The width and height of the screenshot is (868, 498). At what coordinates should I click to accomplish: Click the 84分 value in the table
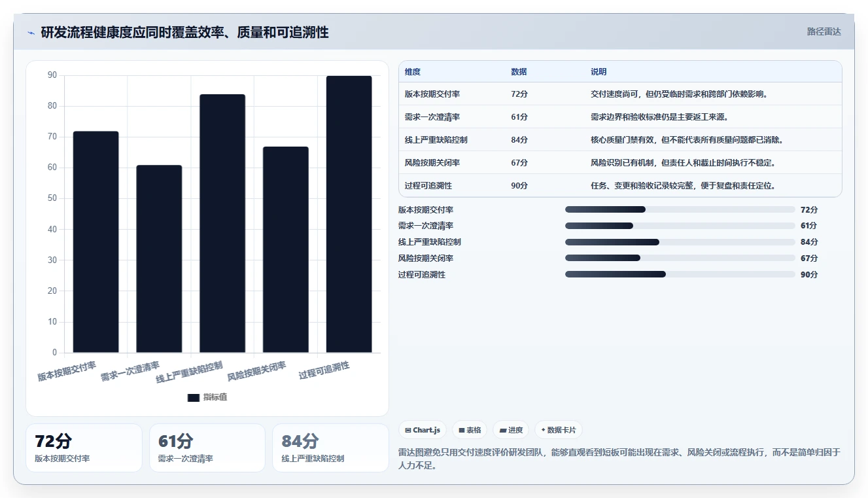tap(519, 140)
